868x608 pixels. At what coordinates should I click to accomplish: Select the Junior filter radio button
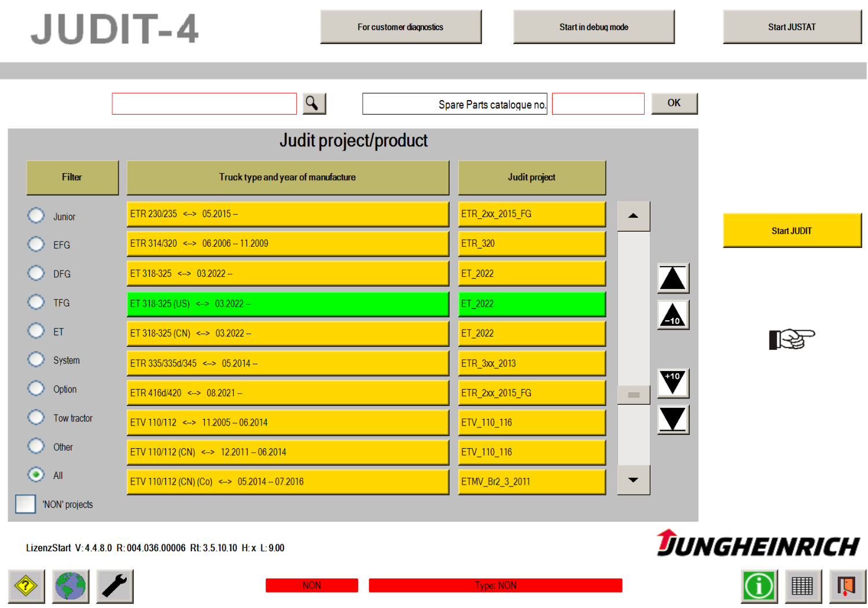click(36, 215)
